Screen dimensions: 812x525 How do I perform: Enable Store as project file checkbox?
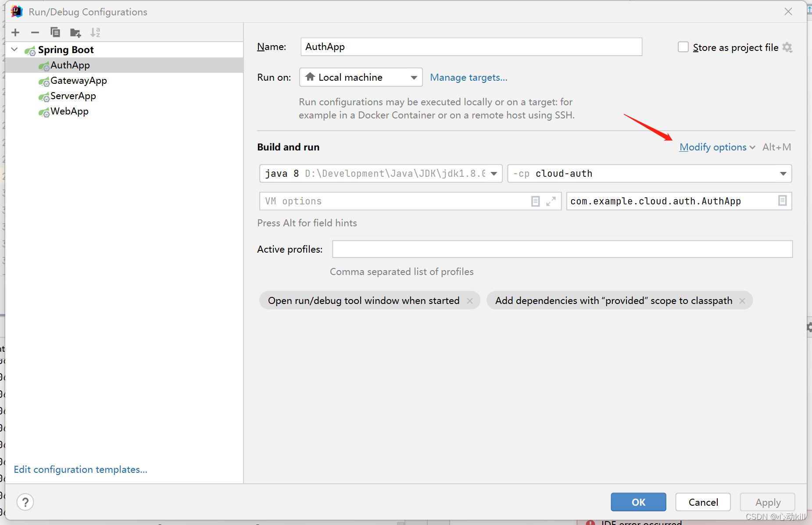coord(683,47)
